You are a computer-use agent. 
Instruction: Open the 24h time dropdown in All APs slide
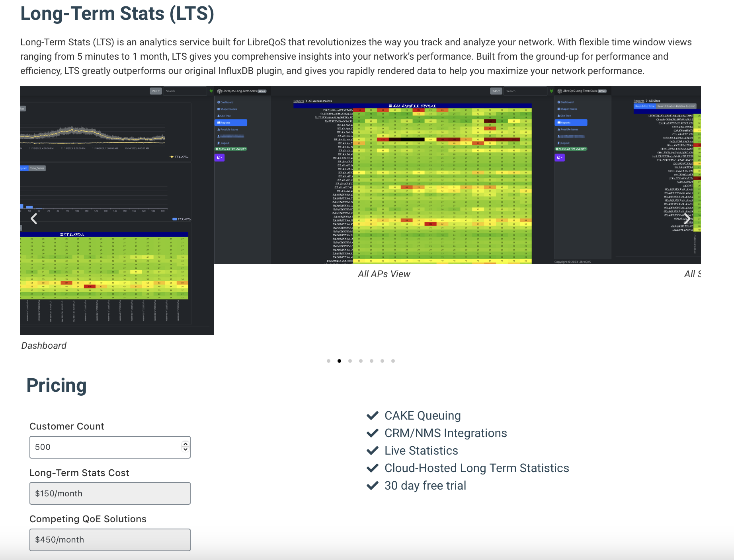pos(496,91)
